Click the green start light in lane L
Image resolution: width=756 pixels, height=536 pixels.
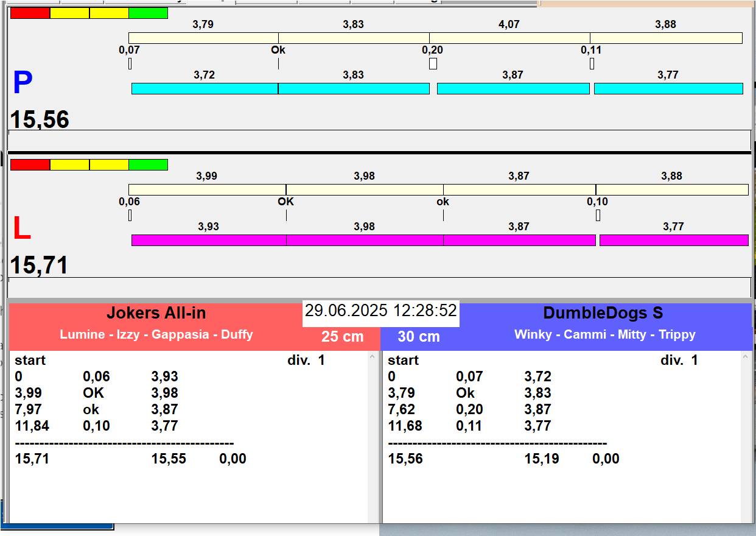pos(148,164)
